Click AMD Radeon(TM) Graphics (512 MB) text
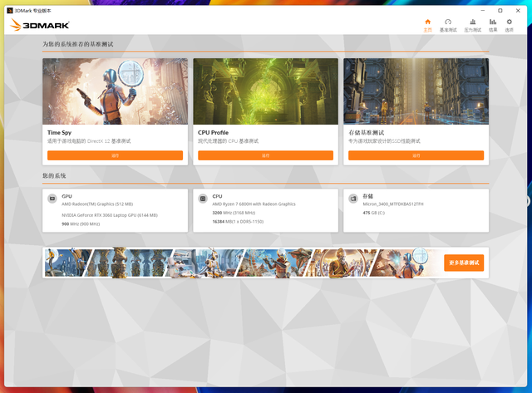This screenshot has height=393, width=532. pyautogui.click(x=97, y=204)
